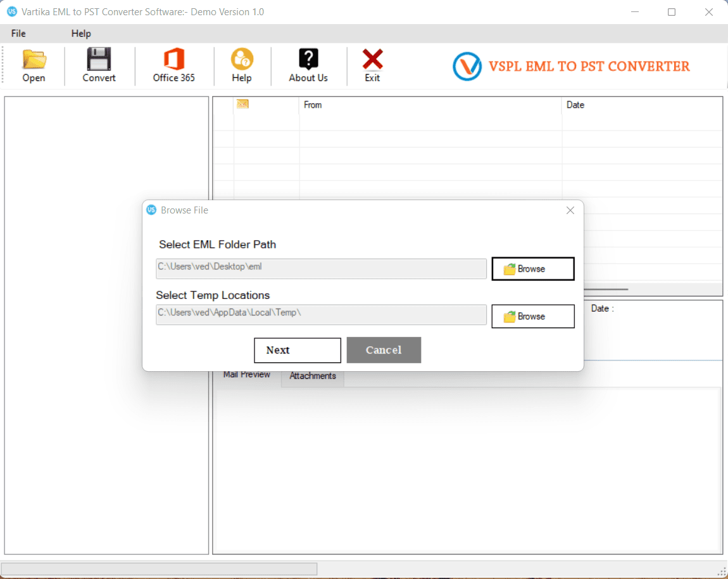
Task: Click the "Date :" label in the details pane
Action: click(602, 309)
